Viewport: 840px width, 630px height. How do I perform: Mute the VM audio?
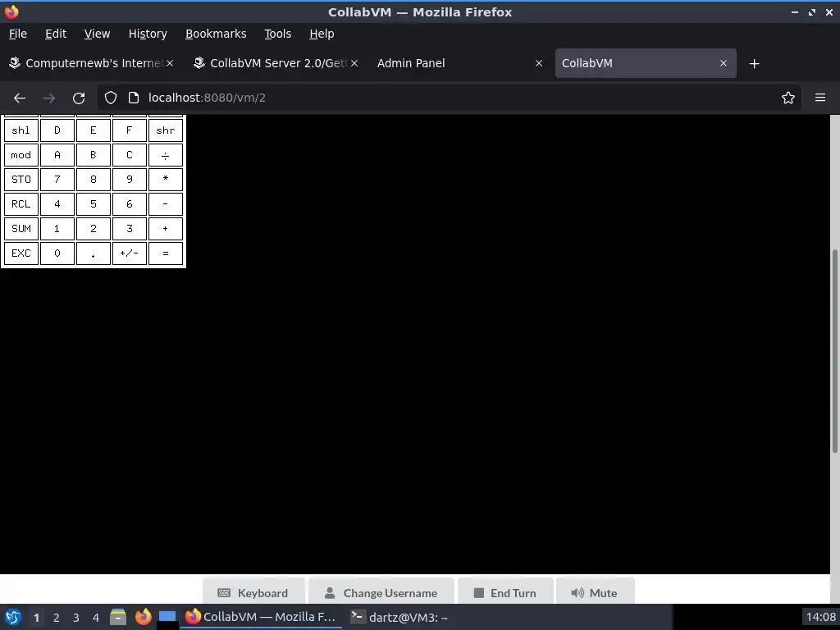[595, 592]
